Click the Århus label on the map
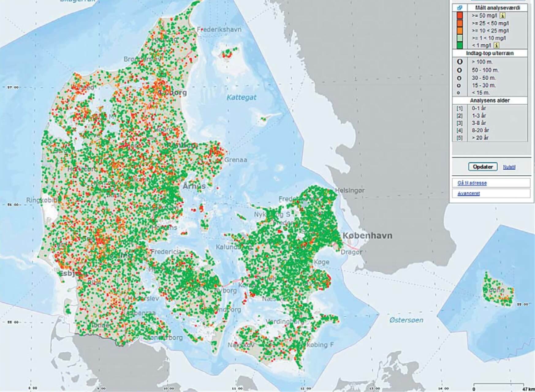The image size is (535, 392). click(194, 186)
